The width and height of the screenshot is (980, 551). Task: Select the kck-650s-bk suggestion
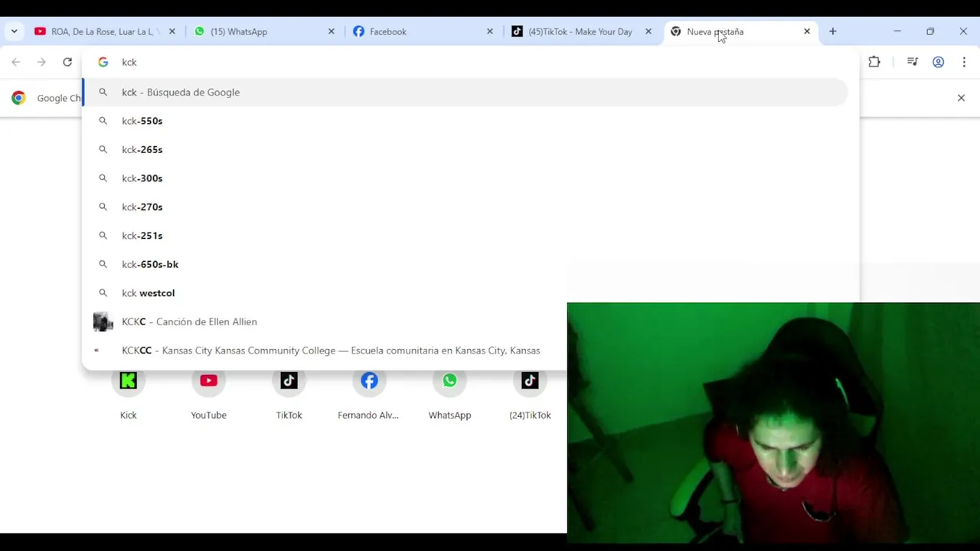465,264
